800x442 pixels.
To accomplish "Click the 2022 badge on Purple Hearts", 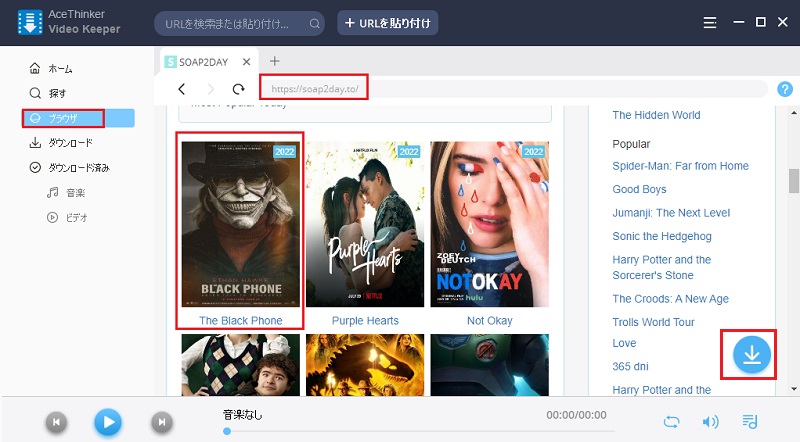I will [x=409, y=152].
